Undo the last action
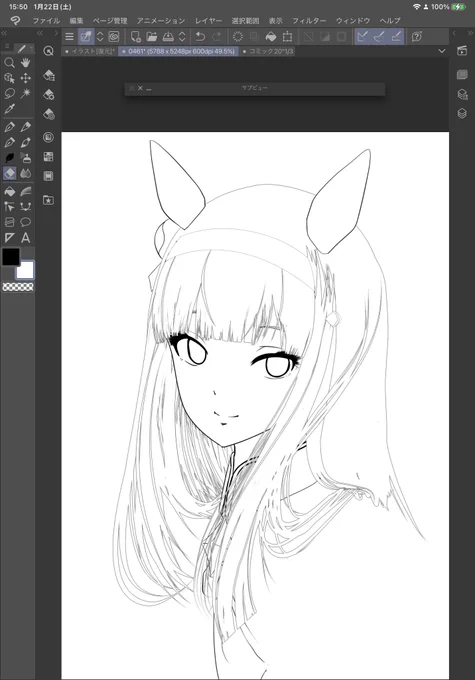 click(200, 36)
